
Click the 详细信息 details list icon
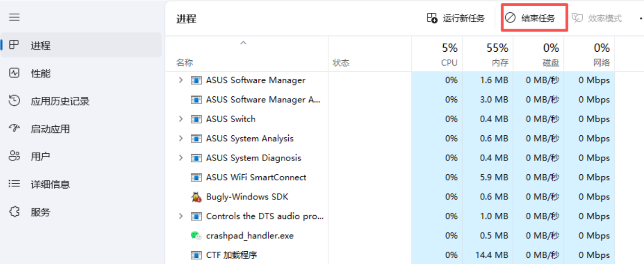click(x=14, y=184)
